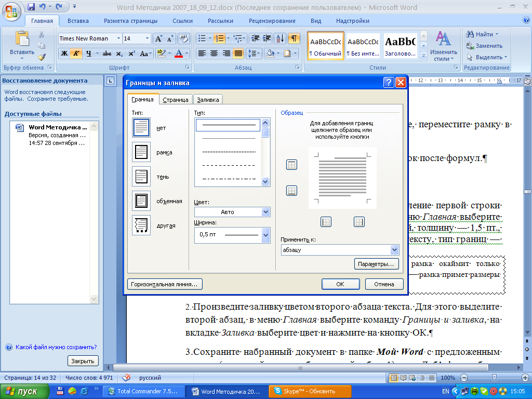Redo action in quick access toolbar

tap(59, 7)
